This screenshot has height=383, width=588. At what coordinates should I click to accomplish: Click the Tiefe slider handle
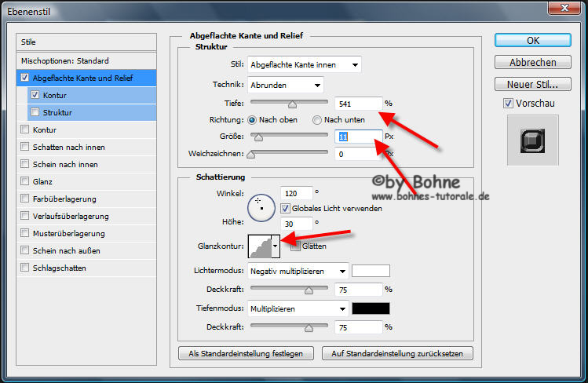(292, 104)
